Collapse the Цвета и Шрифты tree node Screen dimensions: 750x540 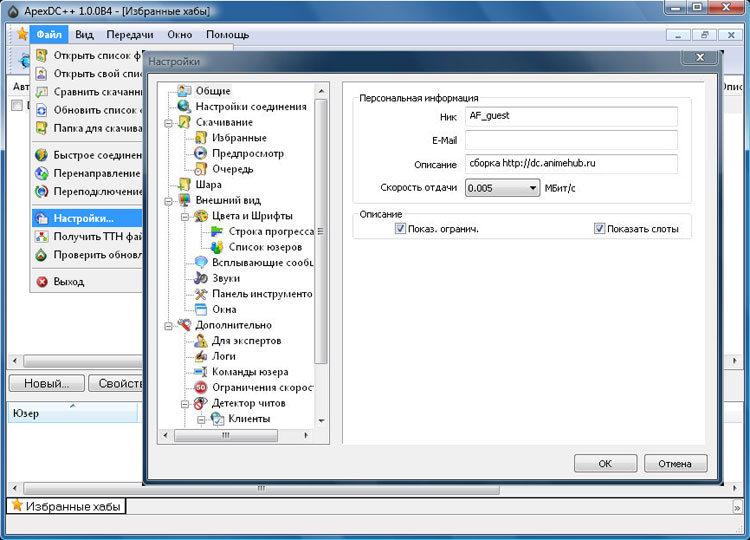coord(185,217)
